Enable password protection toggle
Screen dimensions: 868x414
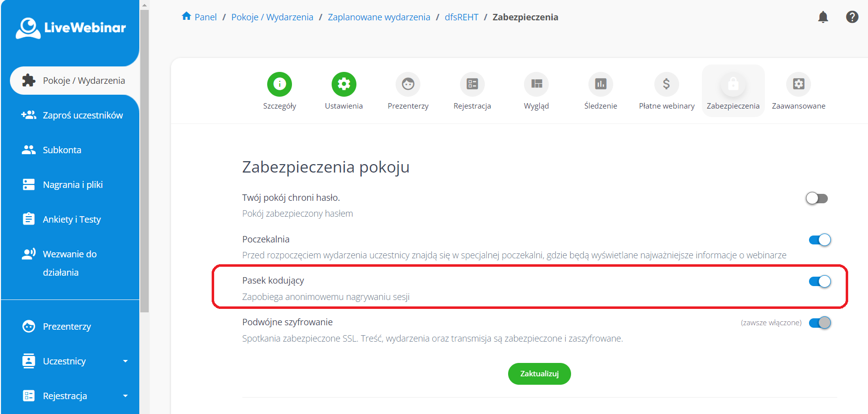click(x=816, y=198)
